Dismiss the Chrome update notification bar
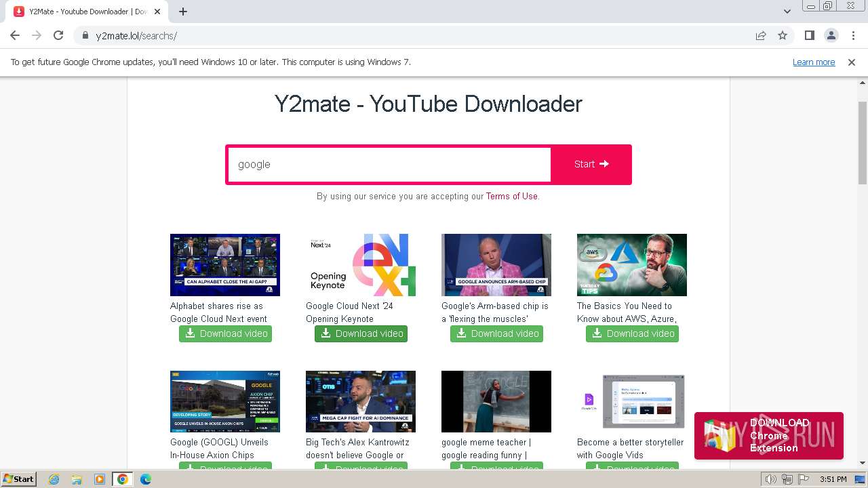 tap(852, 62)
